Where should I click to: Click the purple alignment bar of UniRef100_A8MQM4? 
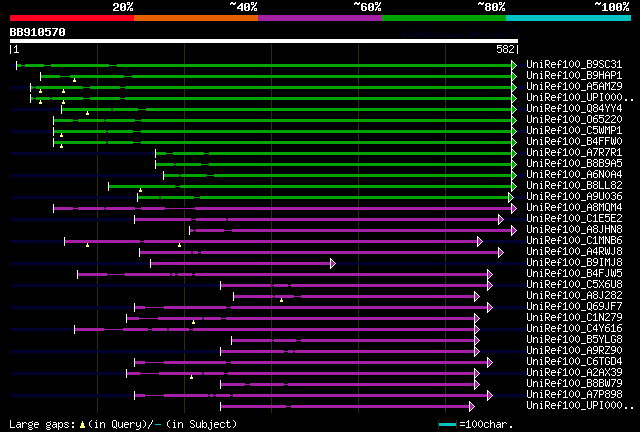click(282, 208)
